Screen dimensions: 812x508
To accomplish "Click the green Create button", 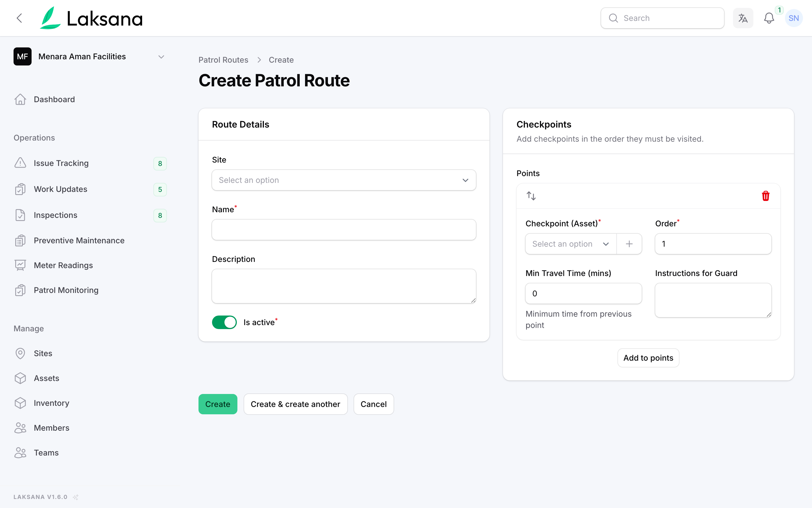I will click(218, 404).
